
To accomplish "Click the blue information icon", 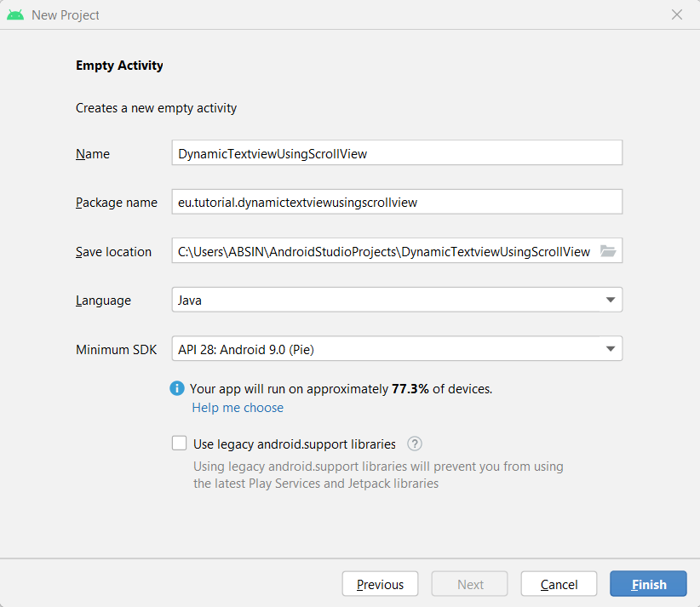I will point(177,387).
